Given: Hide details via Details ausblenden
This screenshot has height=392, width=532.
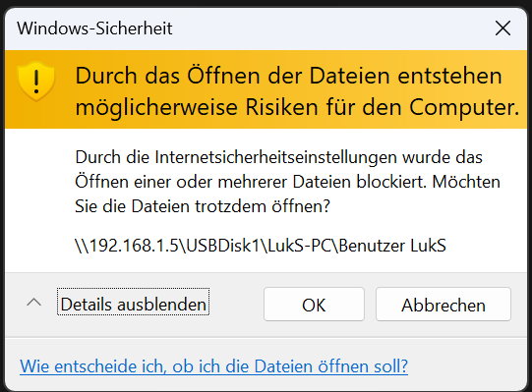Looking at the screenshot, I should (134, 302).
